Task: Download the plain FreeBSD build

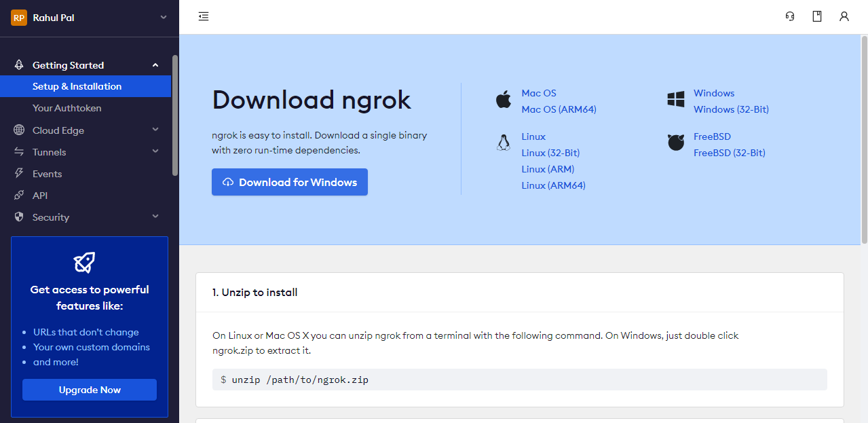Action: pyautogui.click(x=712, y=136)
